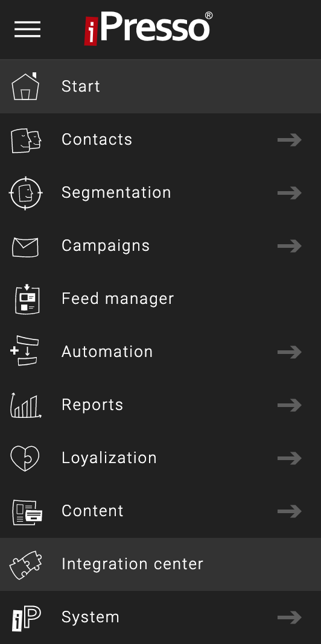Open the Content menu item

[160, 511]
